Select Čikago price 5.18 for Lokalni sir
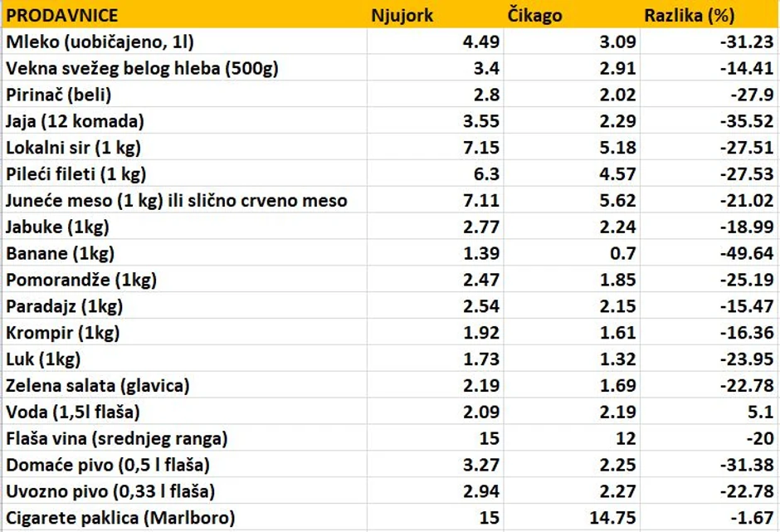780x532 pixels. pos(618,148)
